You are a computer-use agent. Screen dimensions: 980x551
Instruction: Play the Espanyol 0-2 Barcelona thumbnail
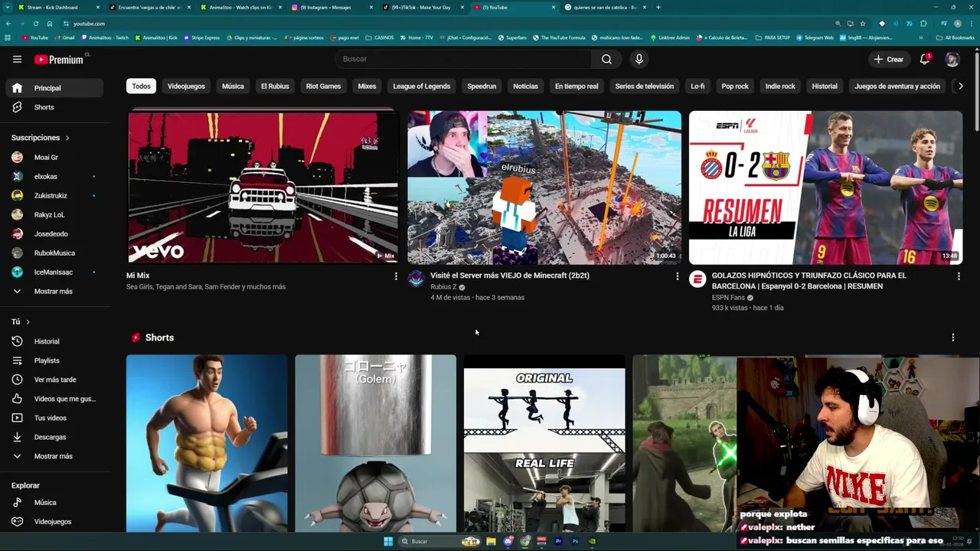(x=825, y=187)
